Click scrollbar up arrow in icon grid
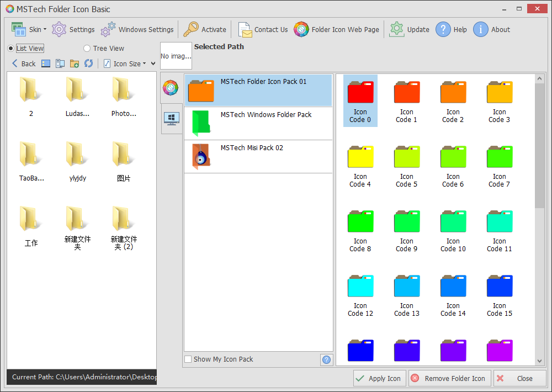Image resolution: width=552 pixels, height=392 pixels. pos(540,79)
